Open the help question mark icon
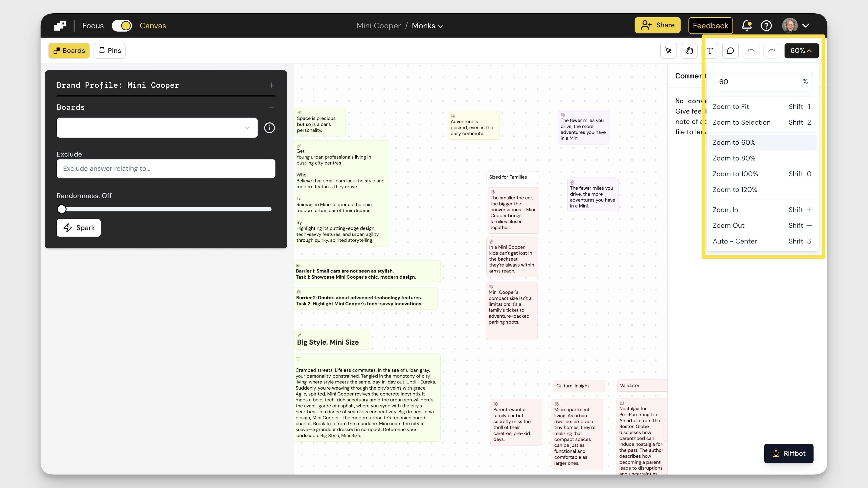 (x=766, y=26)
